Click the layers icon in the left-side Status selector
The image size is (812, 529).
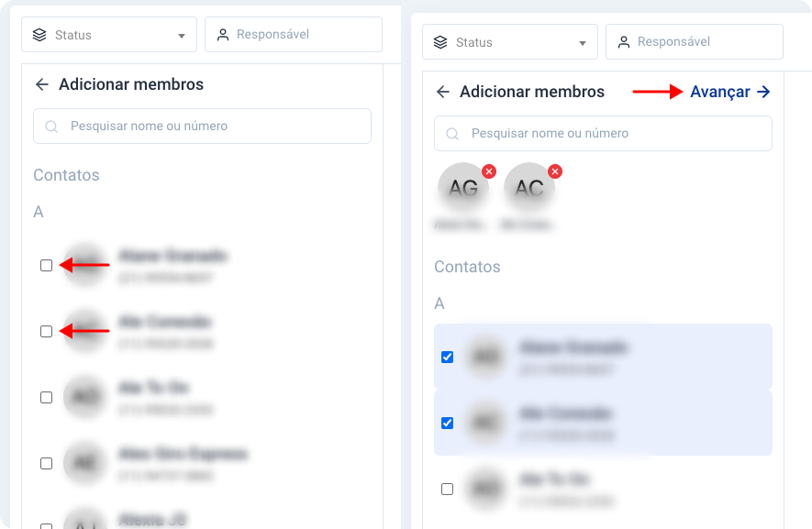39,35
